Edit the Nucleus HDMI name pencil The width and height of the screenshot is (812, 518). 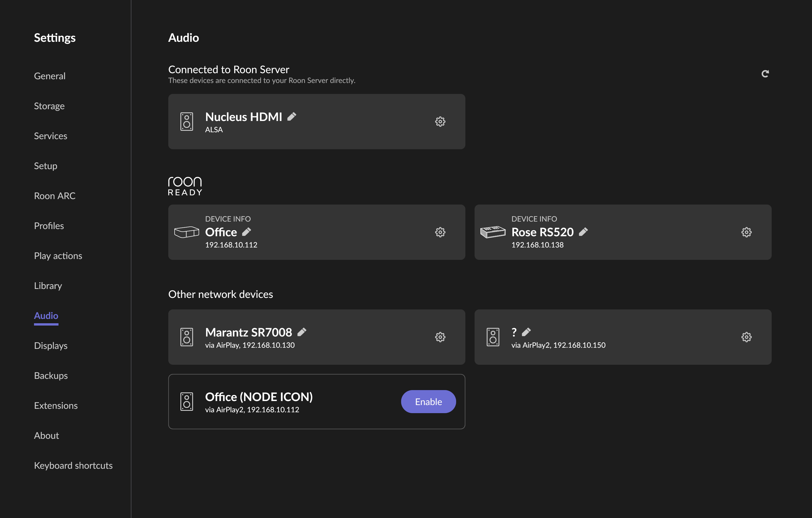point(292,117)
